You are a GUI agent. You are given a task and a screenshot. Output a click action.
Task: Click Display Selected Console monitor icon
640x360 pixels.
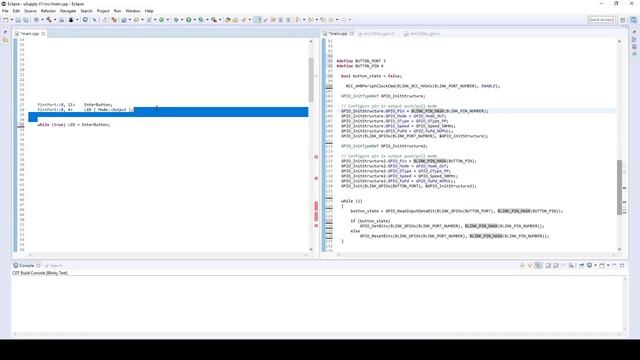(589, 265)
